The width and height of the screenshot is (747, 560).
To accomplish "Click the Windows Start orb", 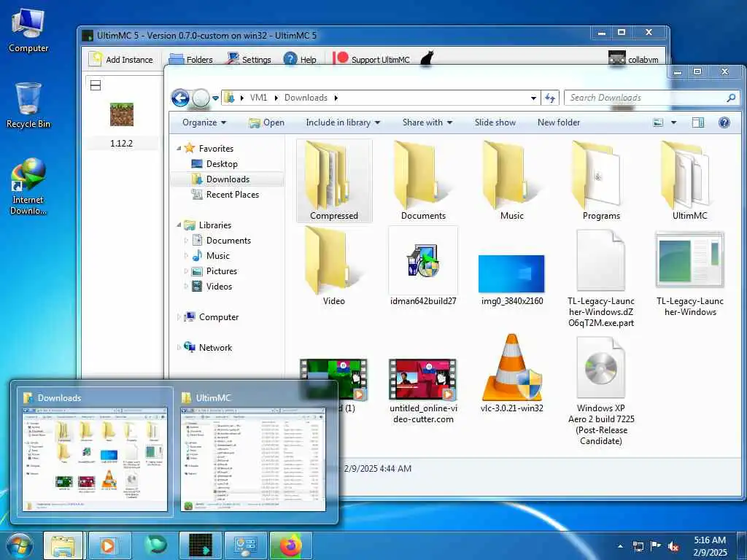I will coord(20,545).
